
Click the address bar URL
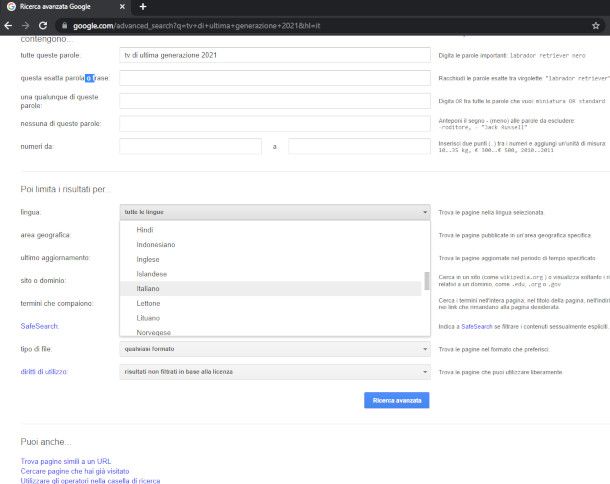(x=196, y=26)
